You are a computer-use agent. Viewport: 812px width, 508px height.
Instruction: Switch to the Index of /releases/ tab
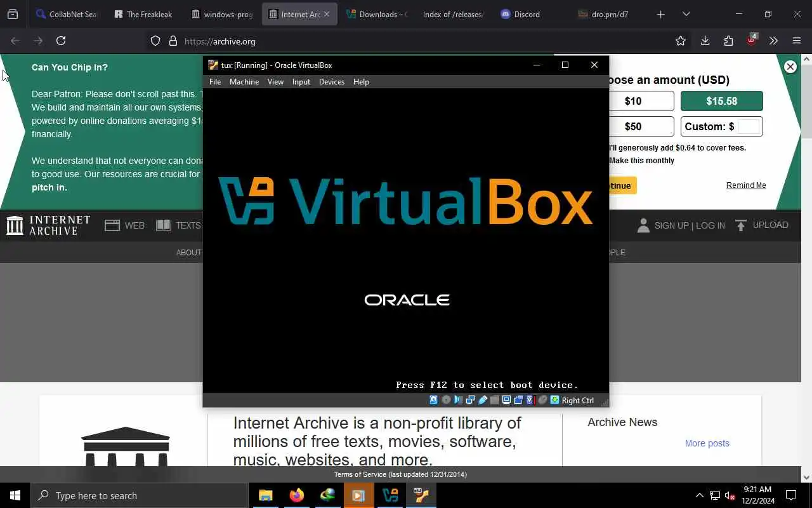[x=454, y=14]
